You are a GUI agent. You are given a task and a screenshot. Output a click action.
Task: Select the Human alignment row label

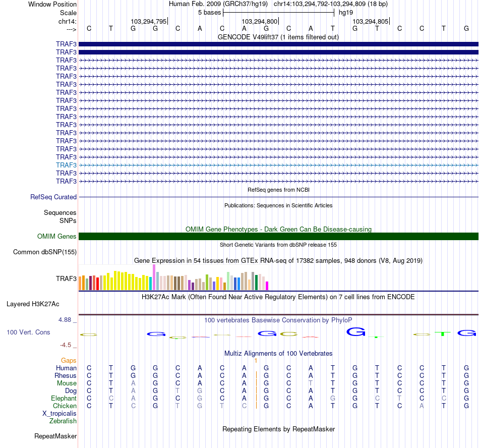[x=66, y=368]
